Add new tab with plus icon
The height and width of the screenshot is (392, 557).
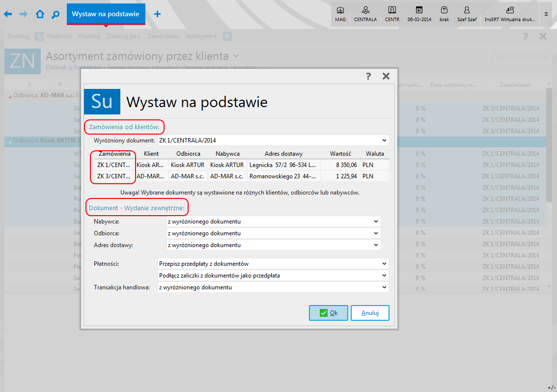(x=157, y=14)
